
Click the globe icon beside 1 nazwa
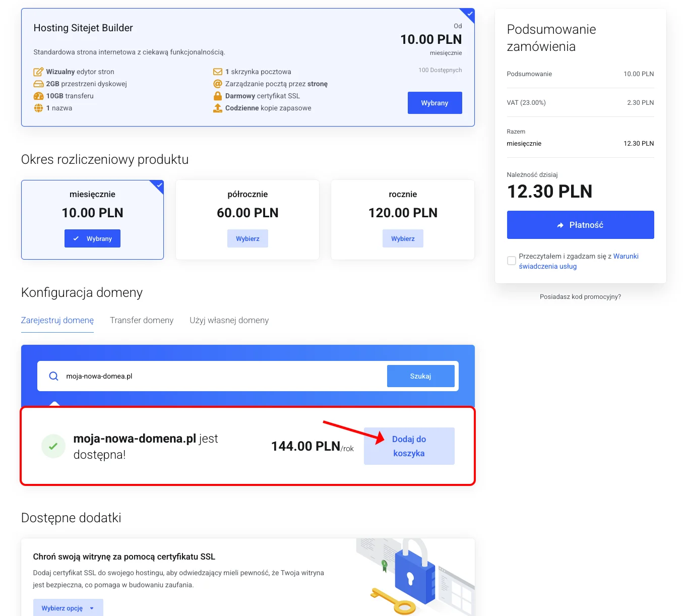tap(38, 108)
